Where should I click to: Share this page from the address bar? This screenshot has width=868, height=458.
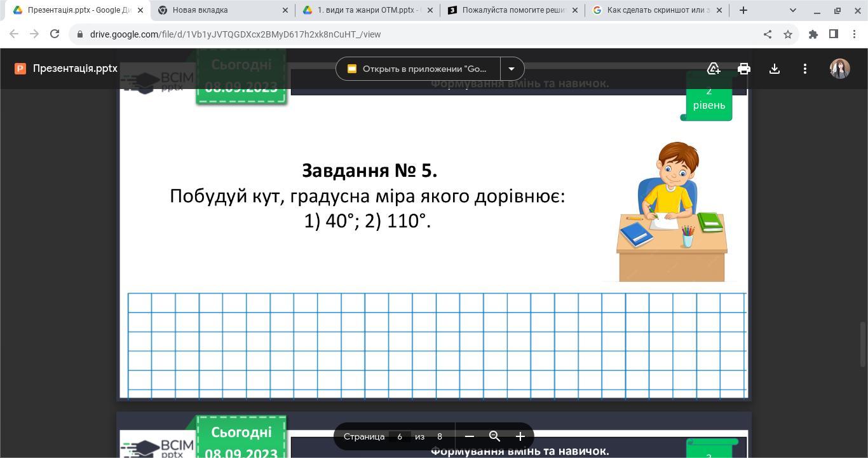[x=768, y=34]
